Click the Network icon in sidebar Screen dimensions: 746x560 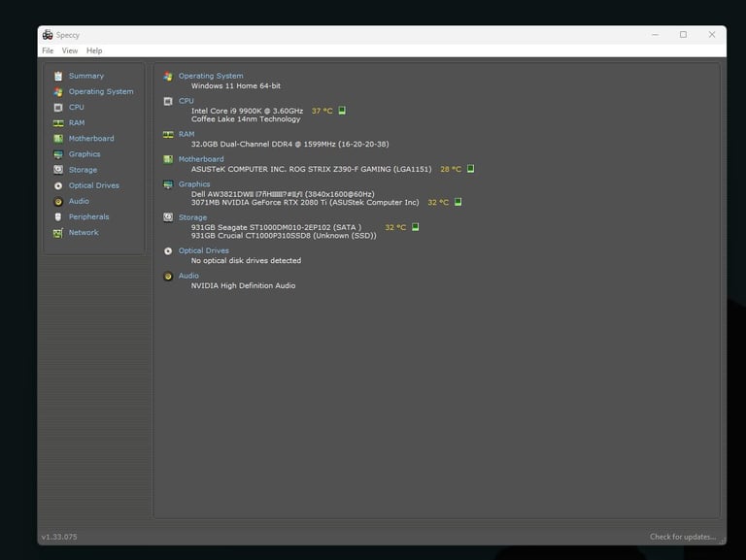coord(58,233)
